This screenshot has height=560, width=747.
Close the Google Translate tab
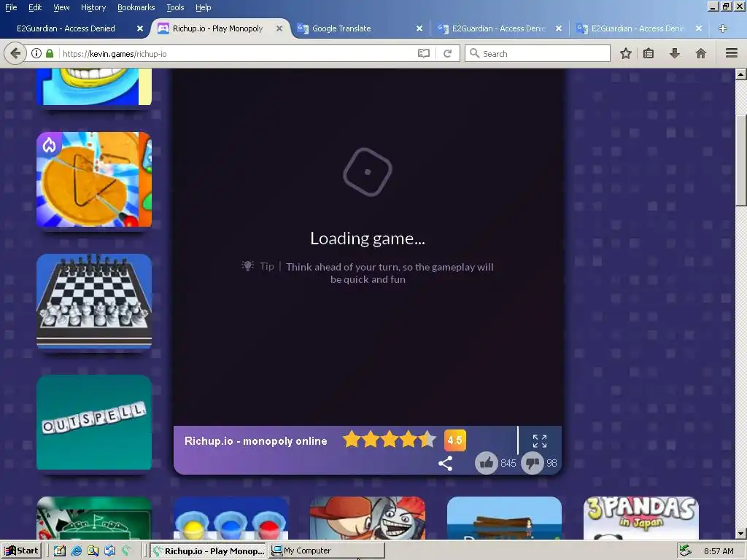[419, 28]
